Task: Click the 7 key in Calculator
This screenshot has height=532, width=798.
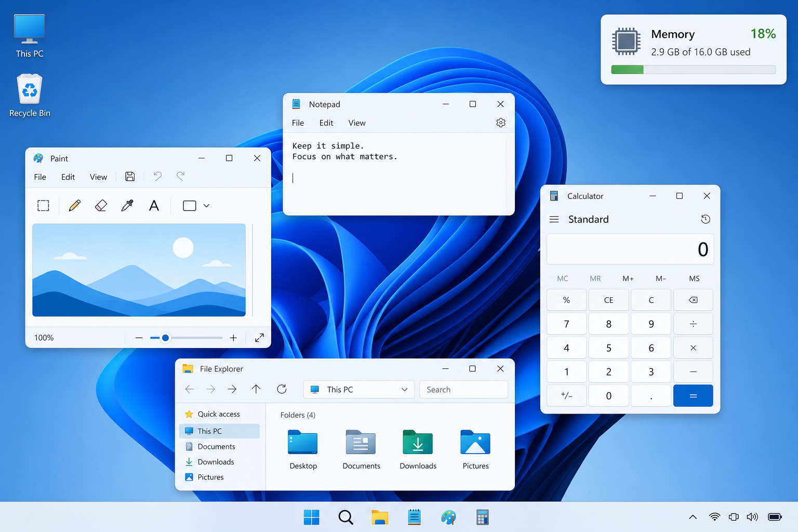Action: pos(567,324)
